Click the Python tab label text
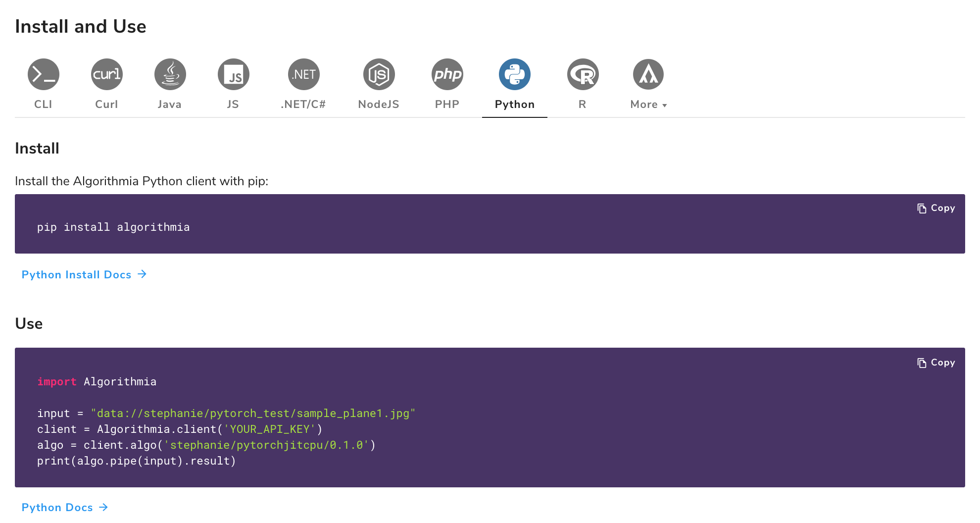The height and width of the screenshot is (523, 980). 515,105
